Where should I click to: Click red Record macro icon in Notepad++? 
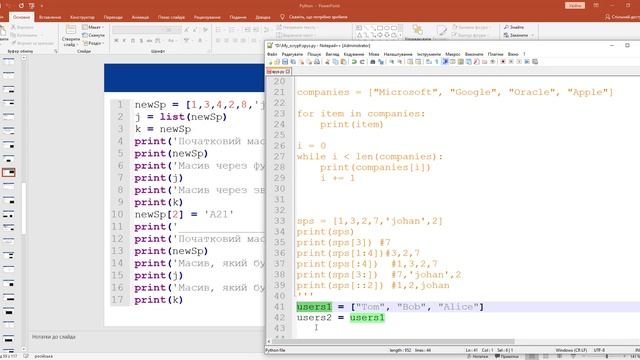503,62
